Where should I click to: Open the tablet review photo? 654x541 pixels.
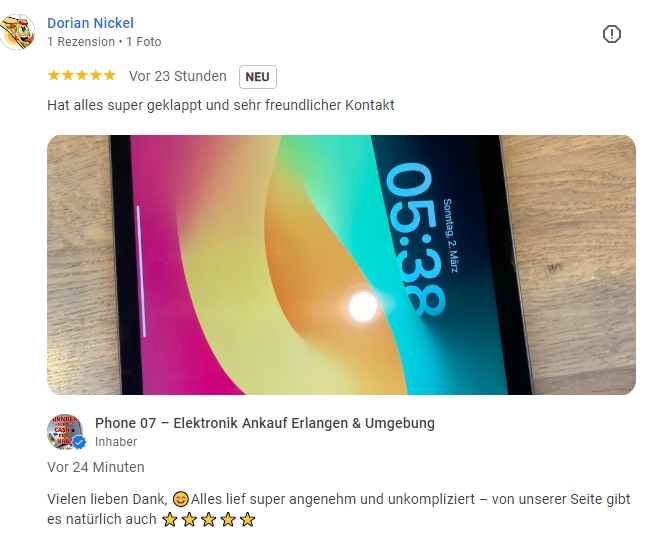[x=341, y=265]
